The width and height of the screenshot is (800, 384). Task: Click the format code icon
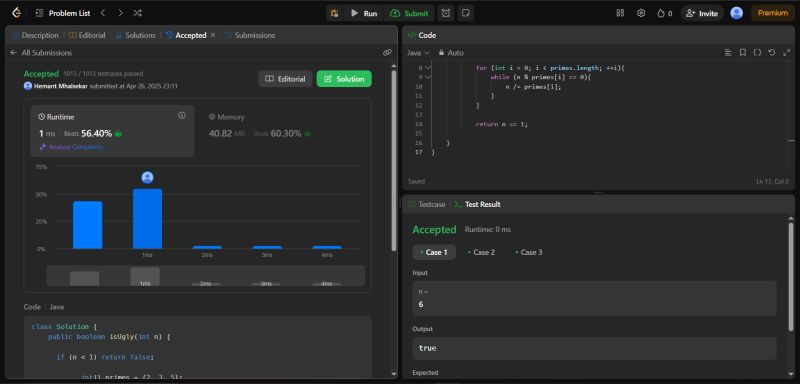(728, 53)
